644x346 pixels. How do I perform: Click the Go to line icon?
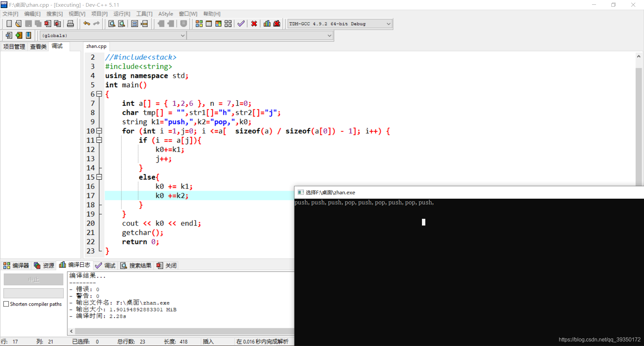[x=144, y=23]
